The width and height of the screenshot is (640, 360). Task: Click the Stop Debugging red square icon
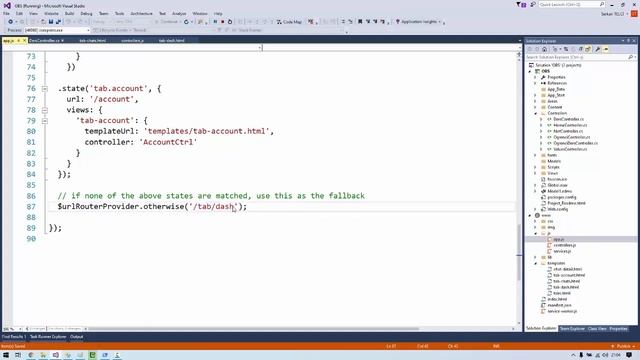(222, 22)
